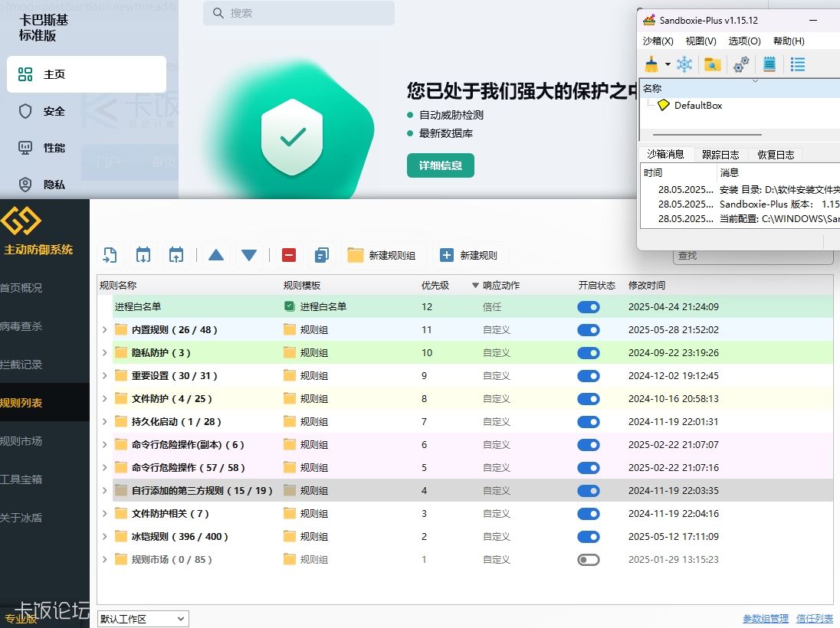840x628 pixels.
Task: Click the folder icon beside 冰铠规则
Action: tap(121, 536)
